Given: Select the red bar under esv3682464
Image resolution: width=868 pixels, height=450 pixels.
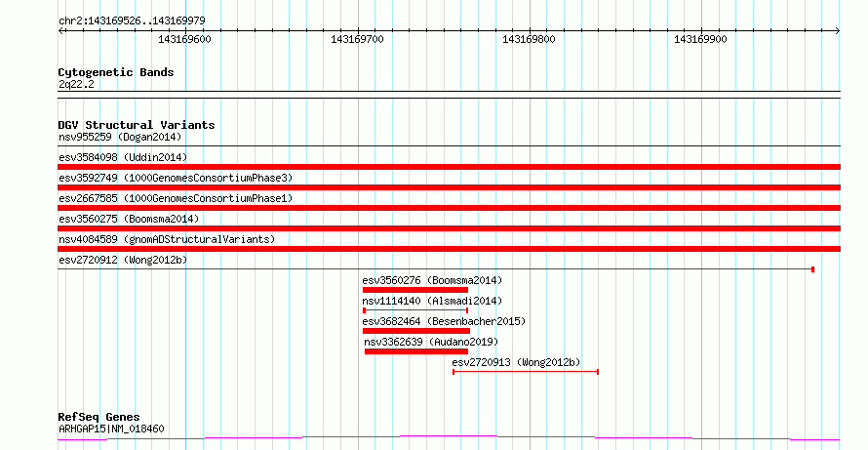Looking at the screenshot, I should 416,331.
